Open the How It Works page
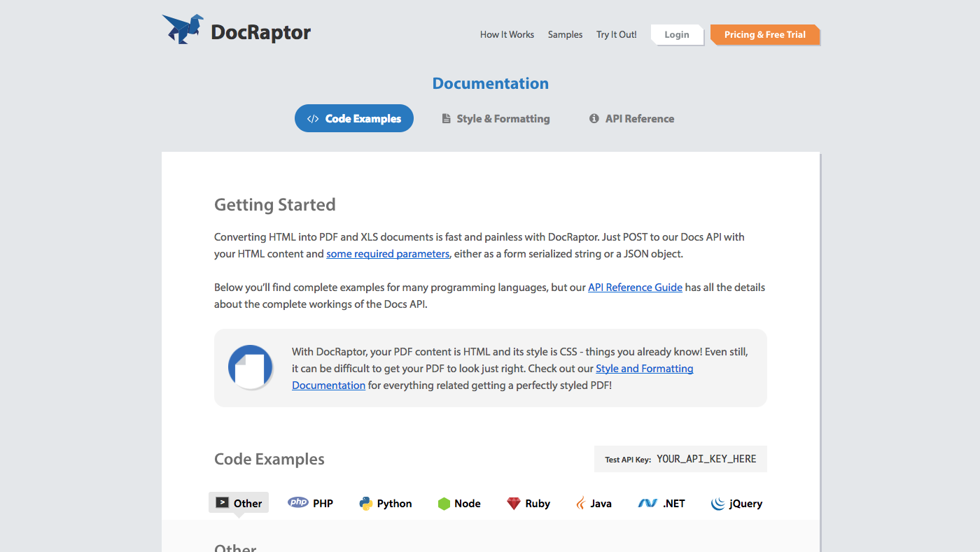The image size is (980, 552). tap(507, 34)
